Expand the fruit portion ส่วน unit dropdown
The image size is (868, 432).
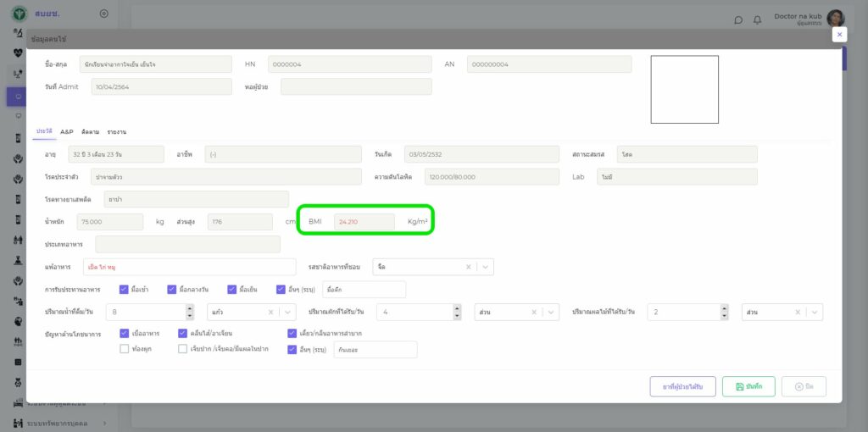coord(813,313)
